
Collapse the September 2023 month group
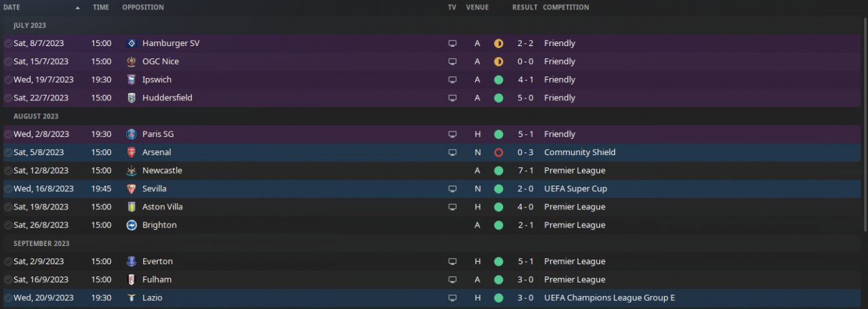pyautogui.click(x=41, y=243)
